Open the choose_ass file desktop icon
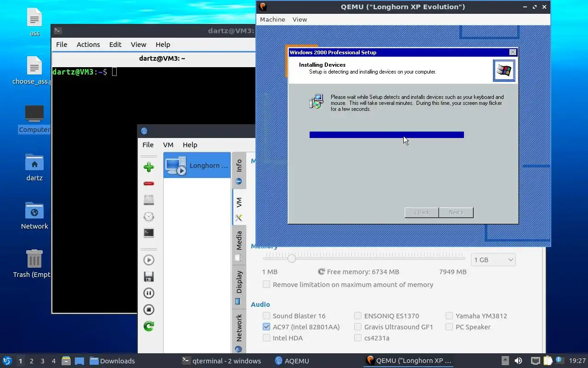Viewport: 588px width, 368px height. (34, 70)
